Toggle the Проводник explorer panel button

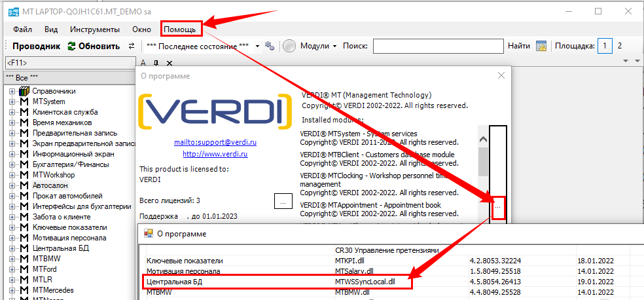click(36, 47)
